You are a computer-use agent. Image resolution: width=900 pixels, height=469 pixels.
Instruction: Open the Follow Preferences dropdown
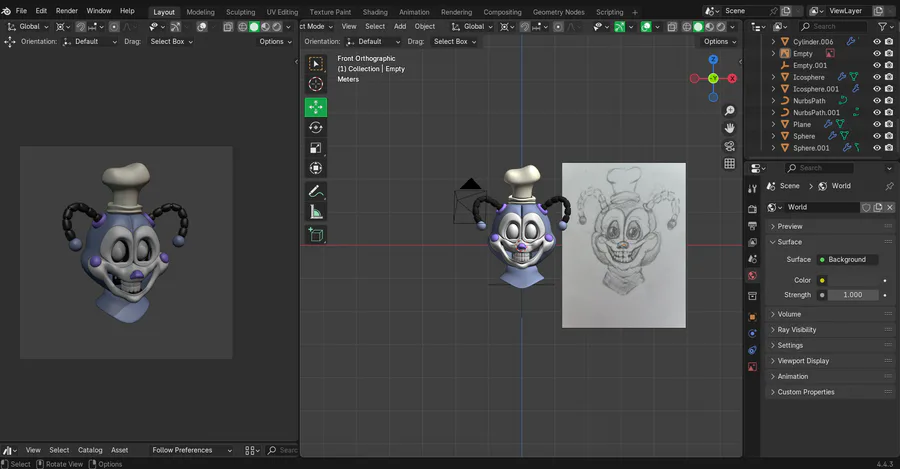tap(191, 450)
